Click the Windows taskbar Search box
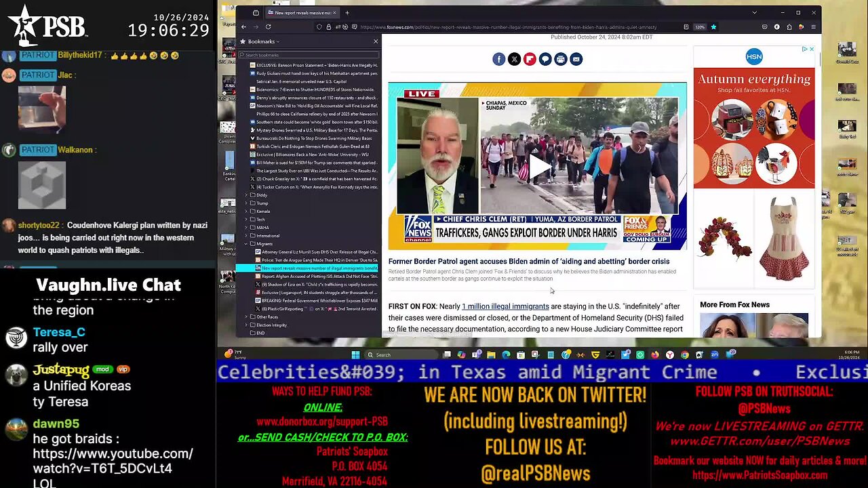 [400, 354]
